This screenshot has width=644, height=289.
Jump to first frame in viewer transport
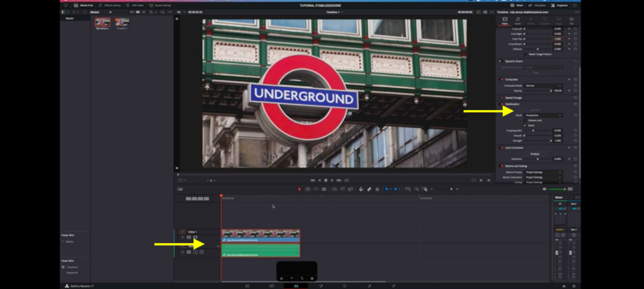[313, 180]
